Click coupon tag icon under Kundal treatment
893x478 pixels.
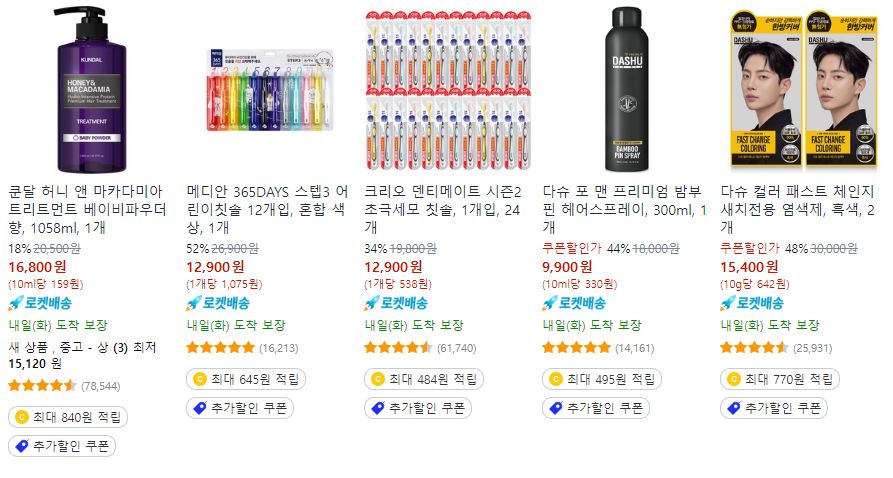[x=22, y=446]
